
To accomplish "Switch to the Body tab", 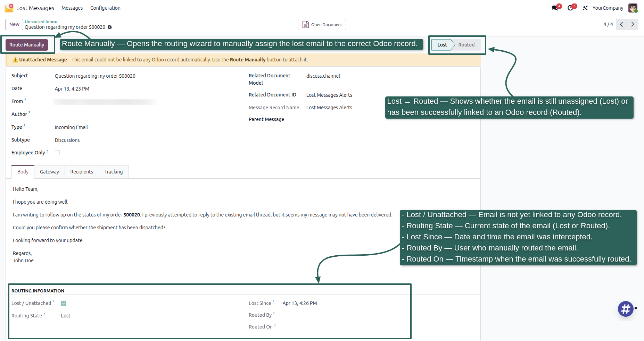I will point(23,172).
